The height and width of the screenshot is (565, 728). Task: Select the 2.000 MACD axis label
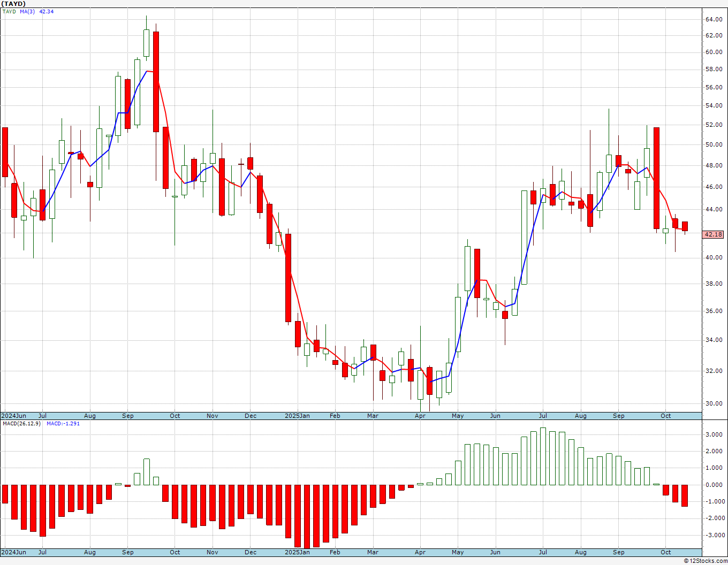(715, 452)
